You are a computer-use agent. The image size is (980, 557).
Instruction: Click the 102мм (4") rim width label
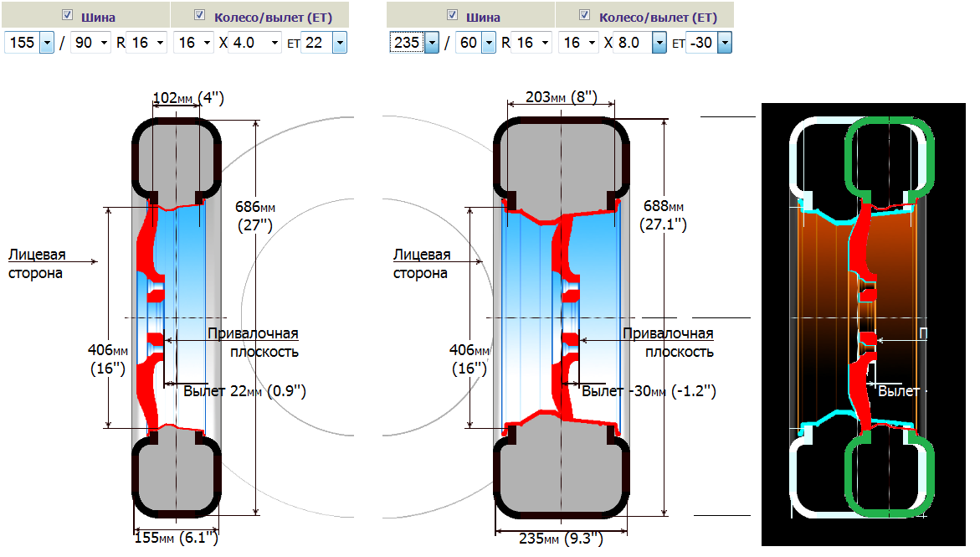pos(188,98)
